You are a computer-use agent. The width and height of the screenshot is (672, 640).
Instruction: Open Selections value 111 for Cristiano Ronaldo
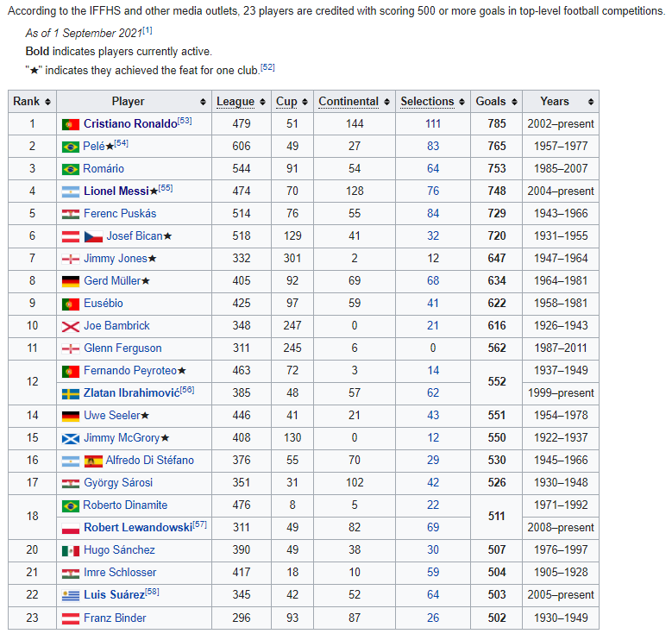[x=433, y=124]
